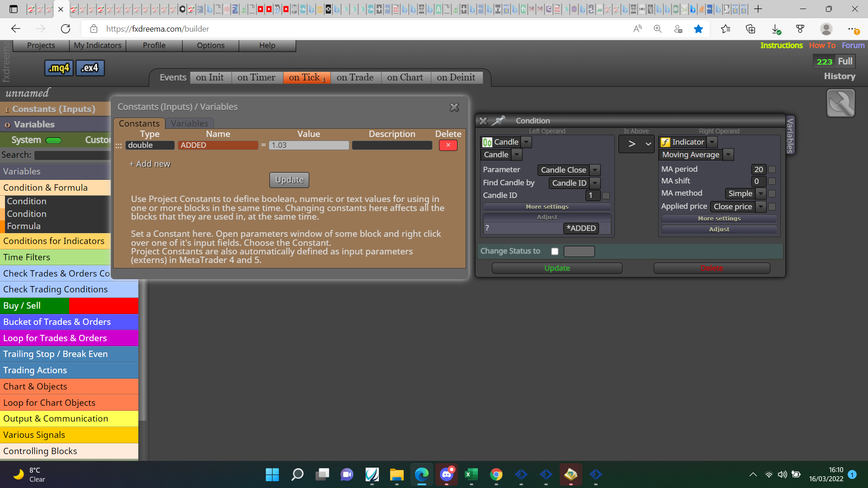868x488 pixels.
Task: Tick the Change Status to checkbox
Action: click(x=555, y=251)
